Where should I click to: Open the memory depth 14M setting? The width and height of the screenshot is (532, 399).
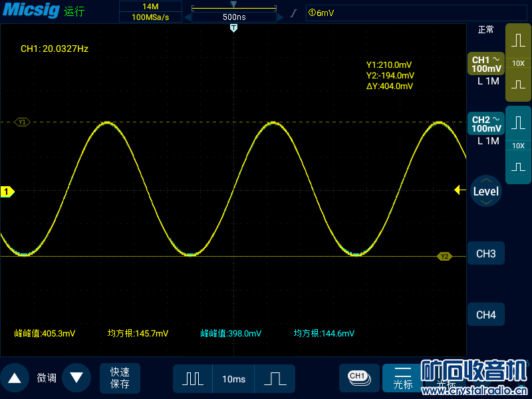click(150, 7)
